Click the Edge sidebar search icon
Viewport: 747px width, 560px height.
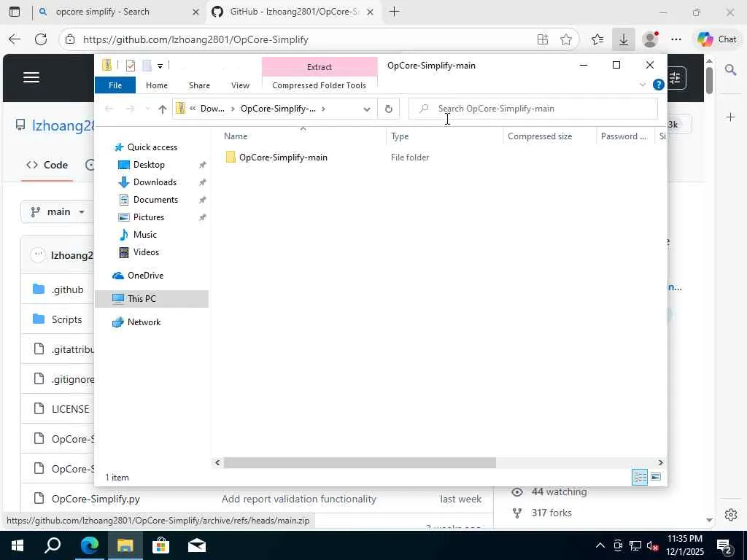point(731,71)
